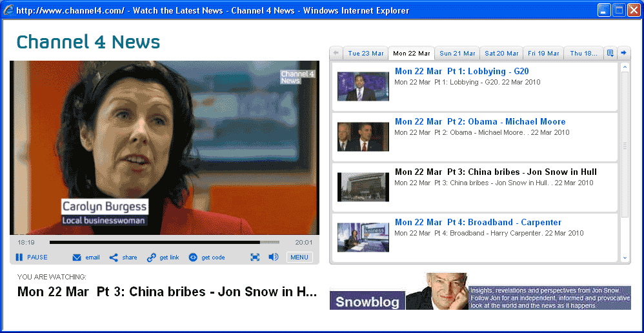This screenshot has height=333, width=644.
Task: Click the now-watching title below the player
Action: 167,292
